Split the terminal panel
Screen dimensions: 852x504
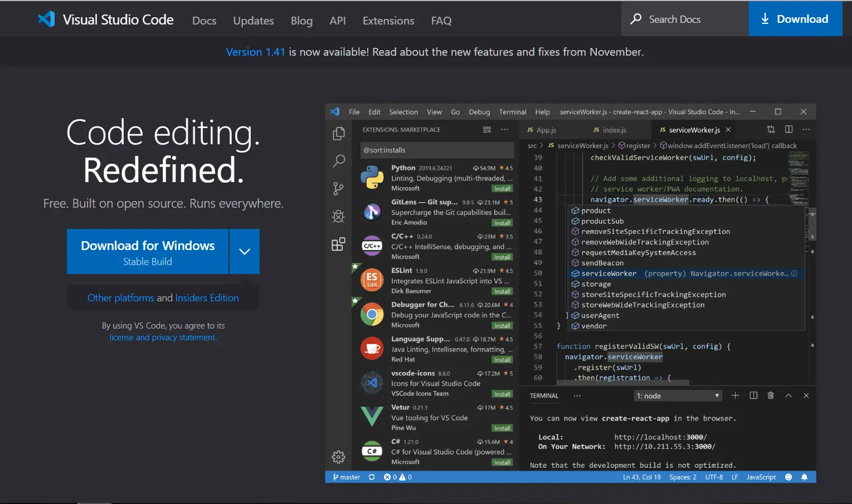click(753, 395)
